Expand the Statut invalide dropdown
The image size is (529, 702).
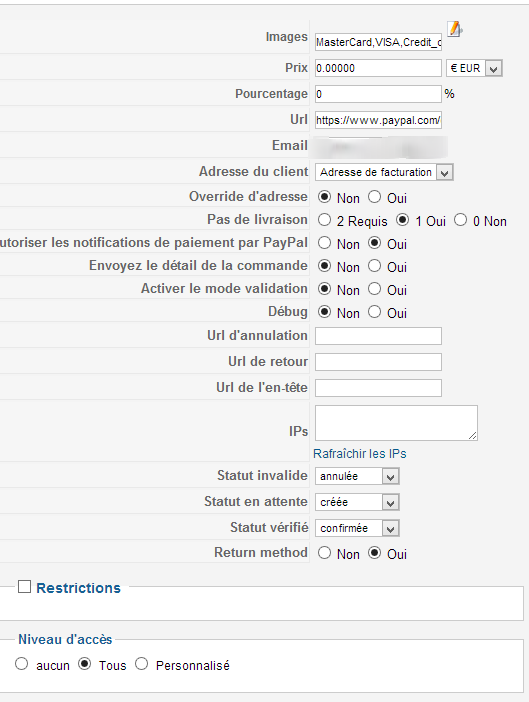point(357,476)
